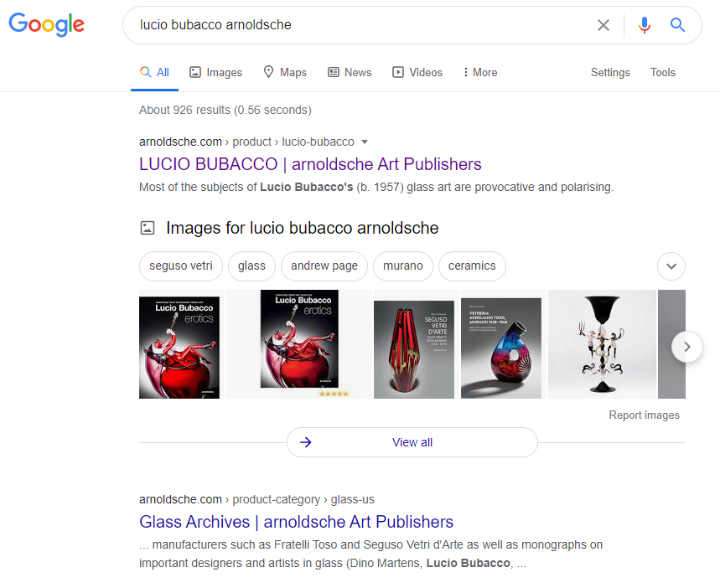
Task: Advance the image carousel with the right arrow
Action: (x=687, y=347)
